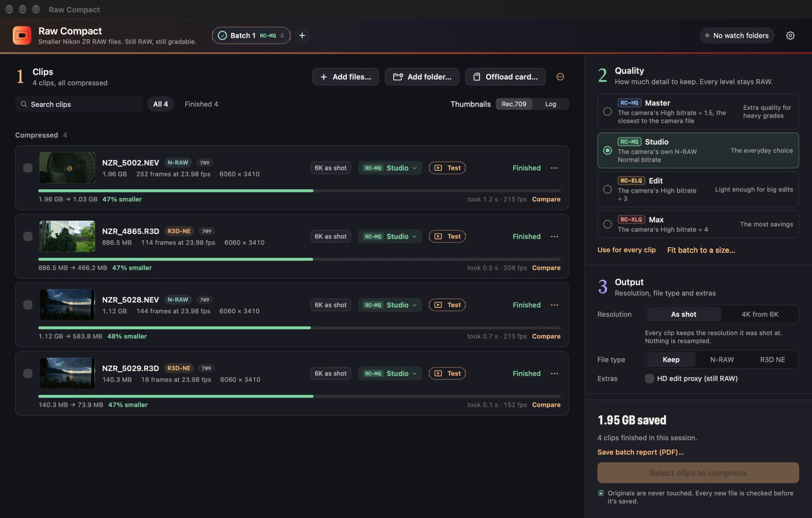
Task: Tick the checkbox for NZR_5029.R3D
Action: tap(28, 374)
